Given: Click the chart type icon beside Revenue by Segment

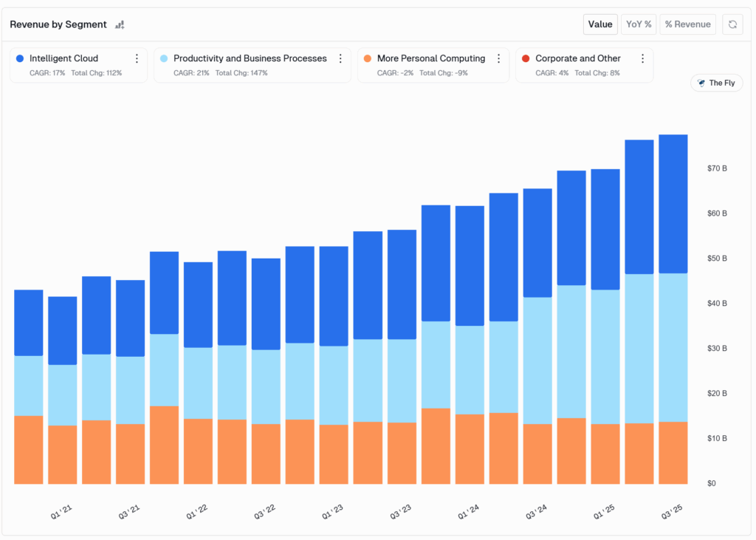Looking at the screenshot, I should coord(120,24).
